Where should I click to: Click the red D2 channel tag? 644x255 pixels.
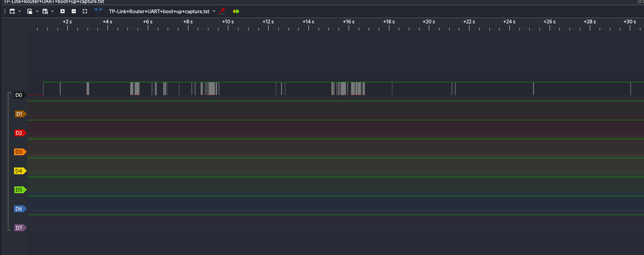pyautogui.click(x=19, y=133)
